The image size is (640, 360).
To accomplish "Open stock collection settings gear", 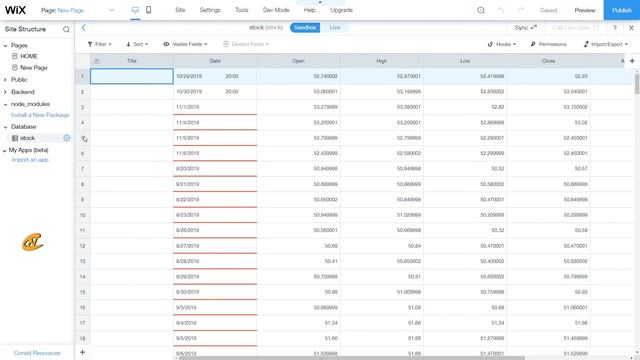I will (x=67, y=138).
